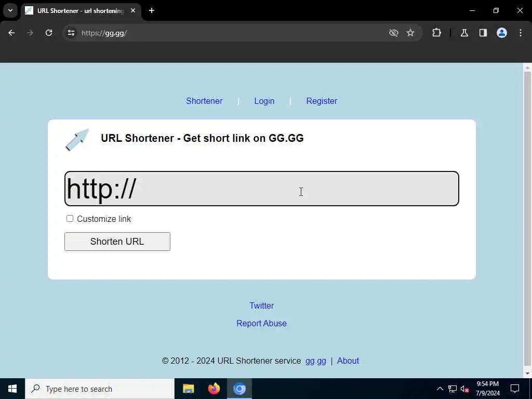Open Firefox from the taskbar
532x399 pixels.
click(214, 389)
